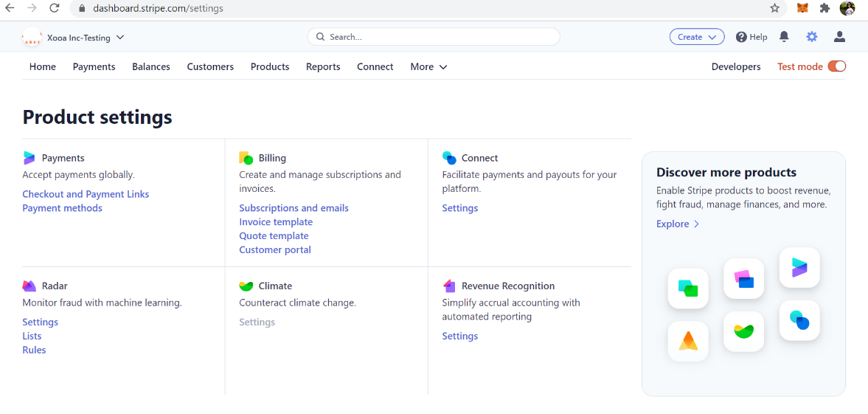
Task: Click the magnifier icon in search
Action: (320, 37)
